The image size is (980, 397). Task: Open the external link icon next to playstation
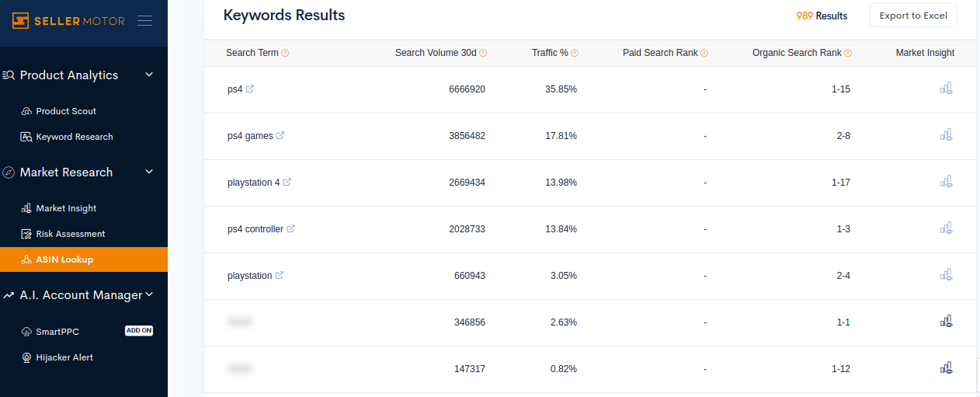(280, 275)
